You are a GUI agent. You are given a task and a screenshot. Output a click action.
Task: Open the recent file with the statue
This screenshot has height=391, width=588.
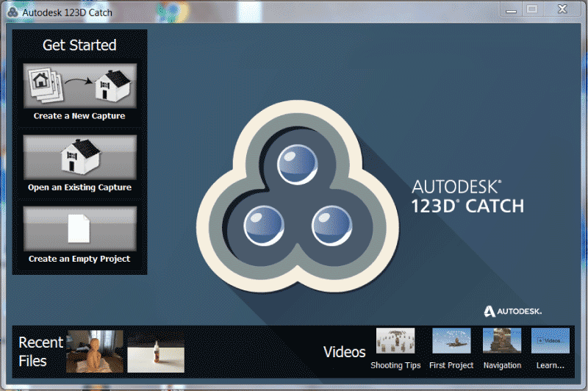coord(95,351)
